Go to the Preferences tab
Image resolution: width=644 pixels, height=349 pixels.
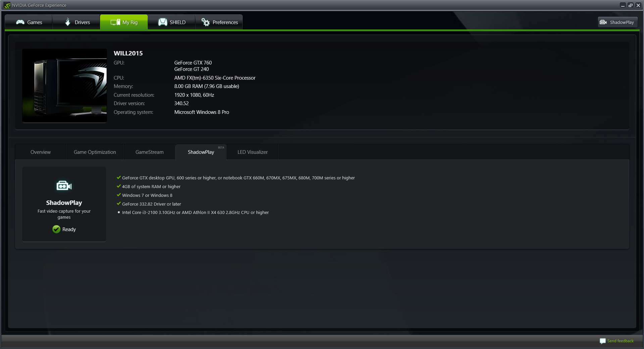coord(219,22)
